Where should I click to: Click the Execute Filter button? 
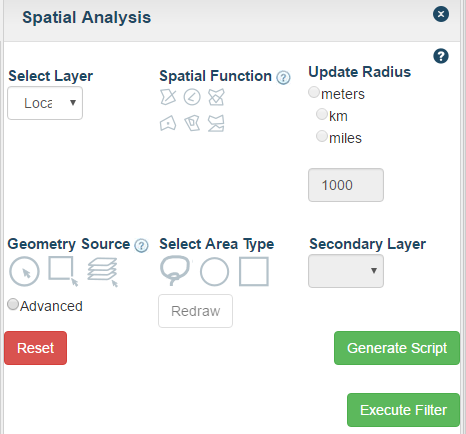point(403,410)
